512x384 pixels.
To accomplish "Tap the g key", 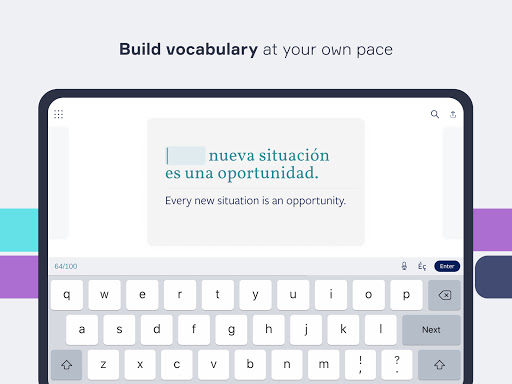I will tap(231, 330).
